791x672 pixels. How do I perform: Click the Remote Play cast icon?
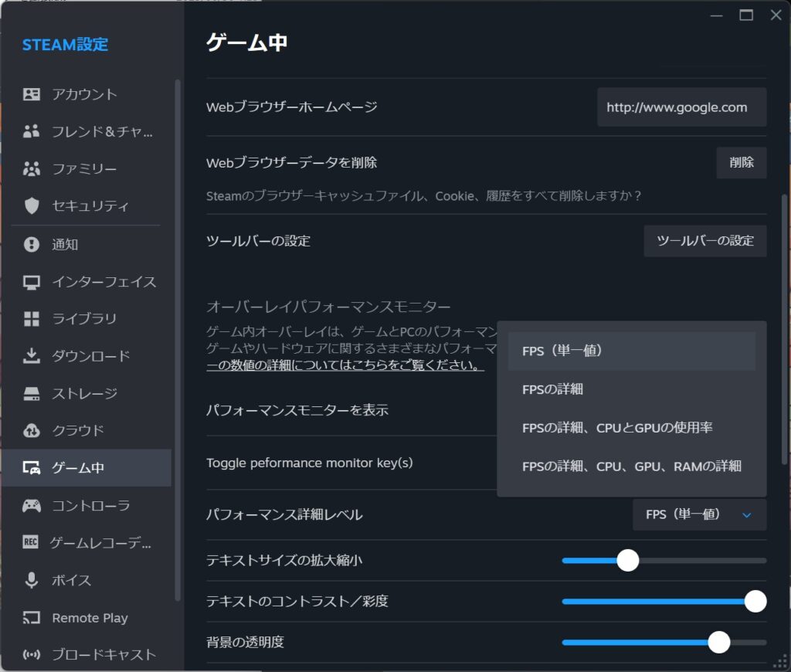coord(31,617)
